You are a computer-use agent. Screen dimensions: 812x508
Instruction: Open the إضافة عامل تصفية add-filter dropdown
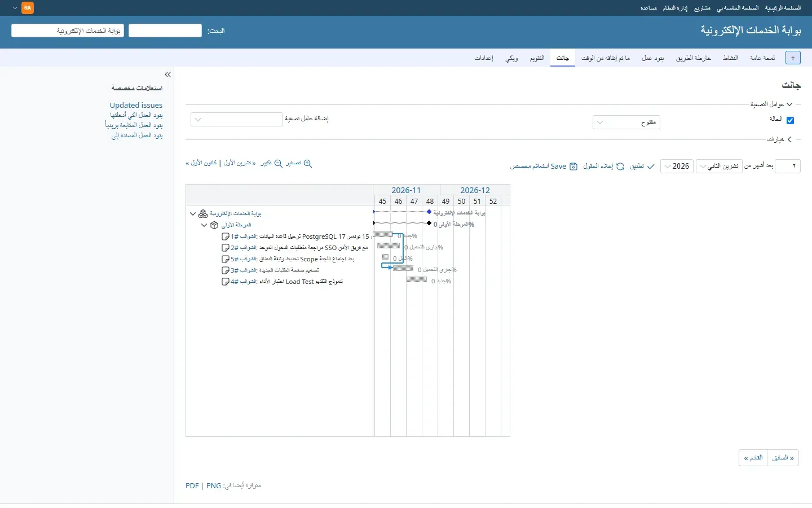pos(237,120)
